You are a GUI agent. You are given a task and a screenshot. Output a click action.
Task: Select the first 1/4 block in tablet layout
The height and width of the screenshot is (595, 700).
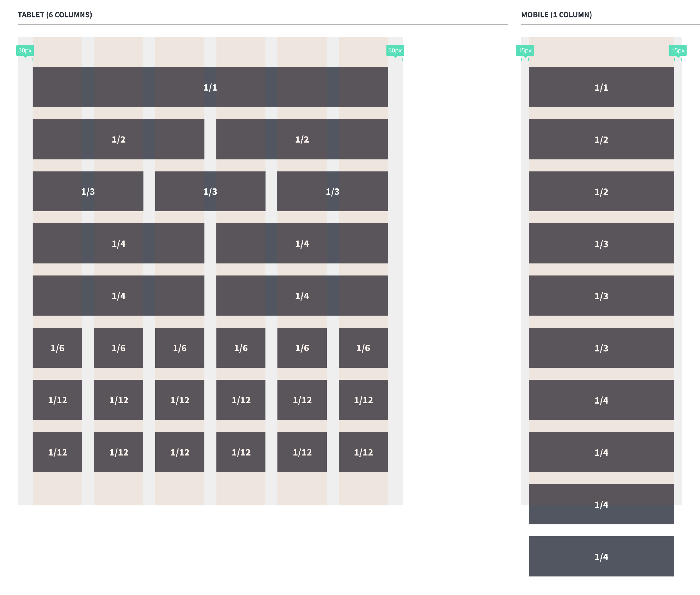point(118,244)
